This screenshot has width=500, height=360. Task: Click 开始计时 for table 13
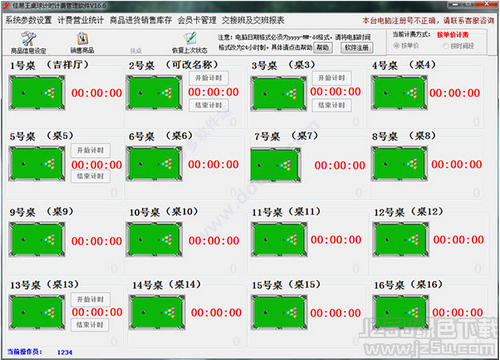90,299
